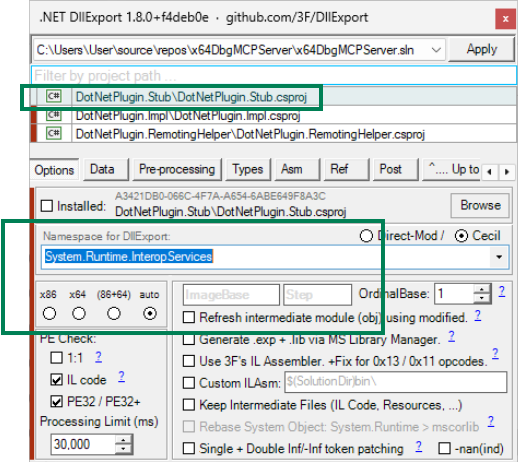
Task: Click the Browse button
Action: click(480, 205)
